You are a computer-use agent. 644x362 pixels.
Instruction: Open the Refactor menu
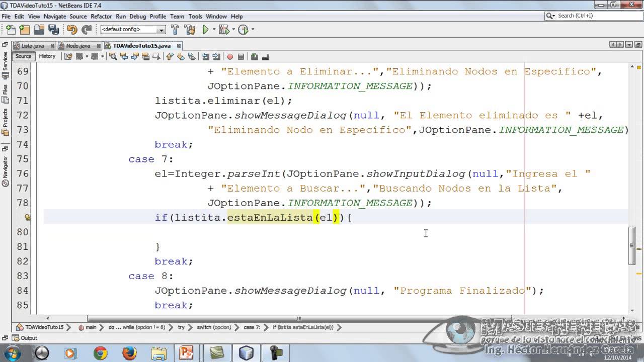click(x=101, y=17)
